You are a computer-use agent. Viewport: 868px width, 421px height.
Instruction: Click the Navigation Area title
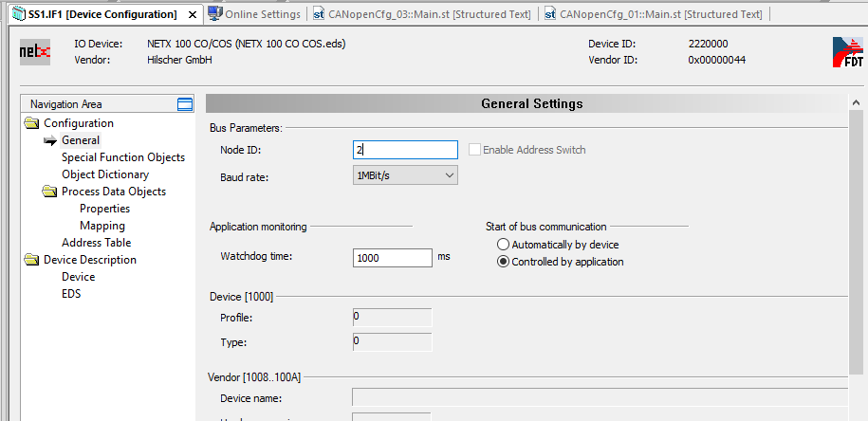click(x=65, y=104)
